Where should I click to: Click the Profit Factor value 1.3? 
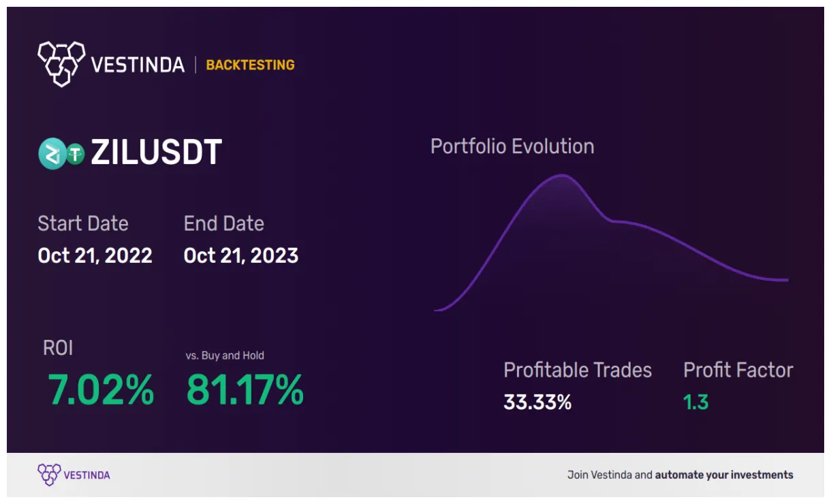(x=695, y=403)
